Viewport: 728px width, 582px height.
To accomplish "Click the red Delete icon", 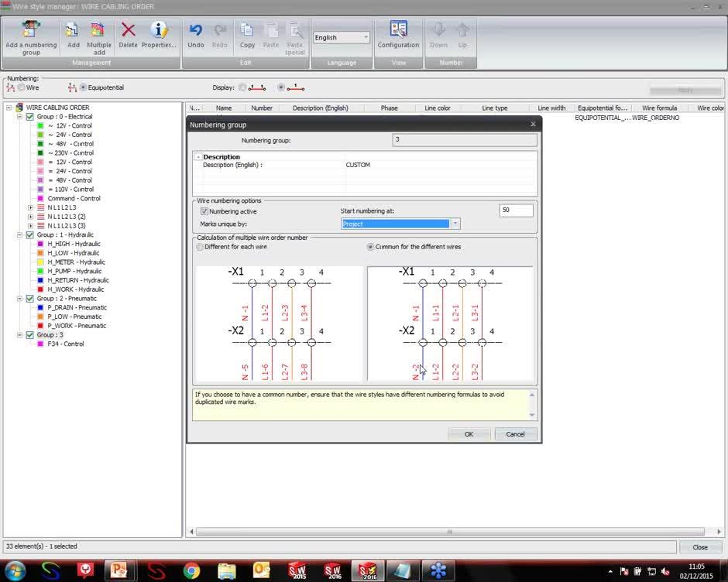I will [x=129, y=31].
